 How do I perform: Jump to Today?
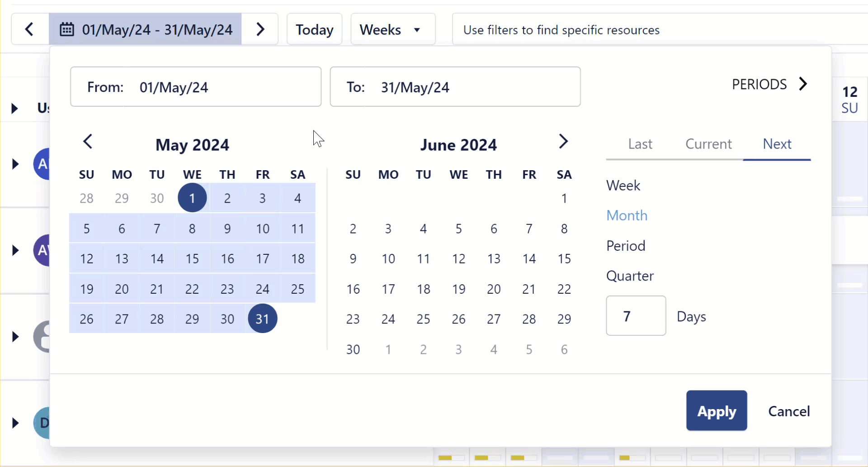pyautogui.click(x=314, y=29)
